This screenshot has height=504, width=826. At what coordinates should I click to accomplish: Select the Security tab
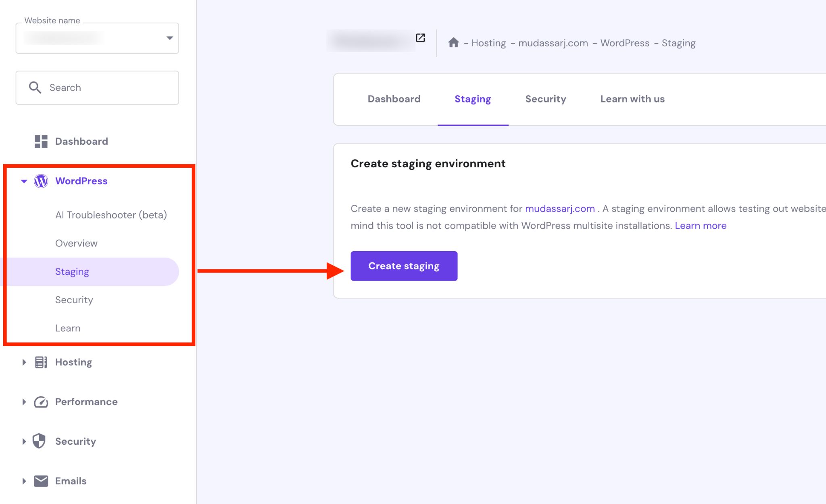coord(545,98)
